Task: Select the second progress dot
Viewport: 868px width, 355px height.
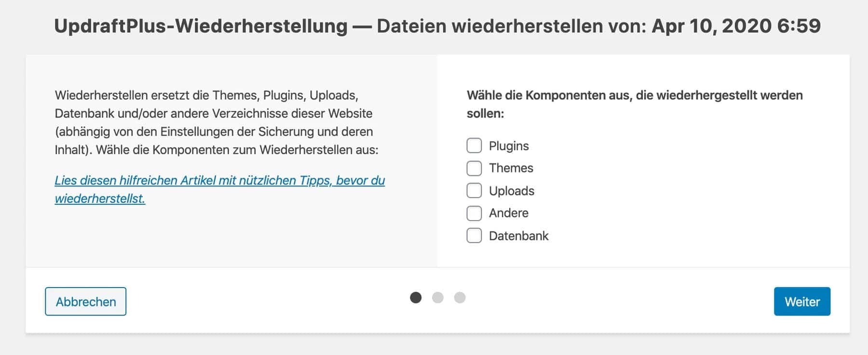Action: (x=437, y=298)
